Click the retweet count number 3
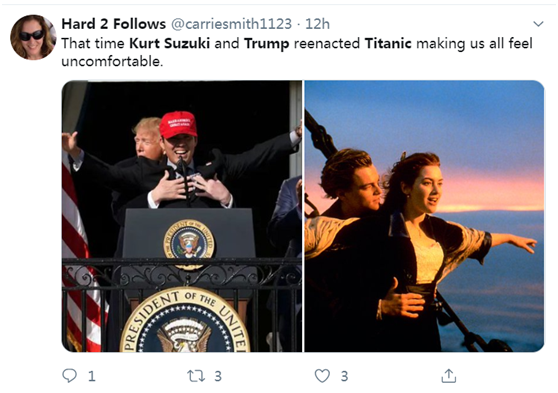 tap(218, 376)
